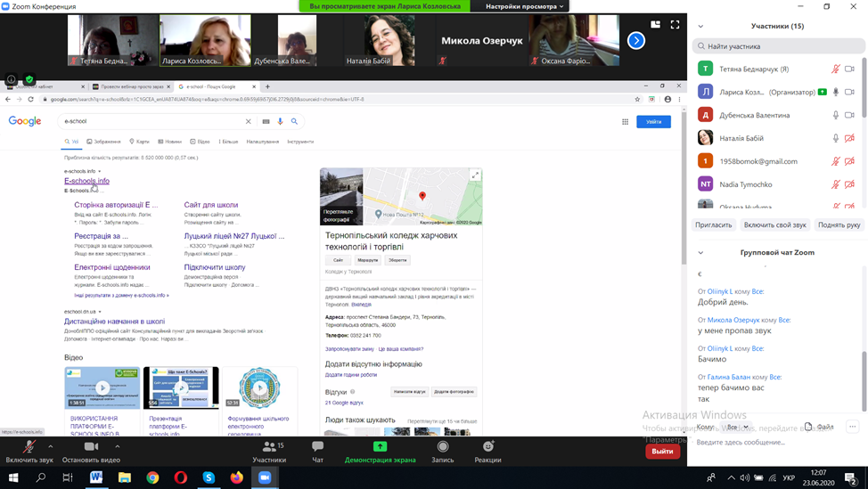Image resolution: width=868 pixels, height=489 pixels.
Task: Start Демонстрация экрана screen share
Action: coord(380,452)
